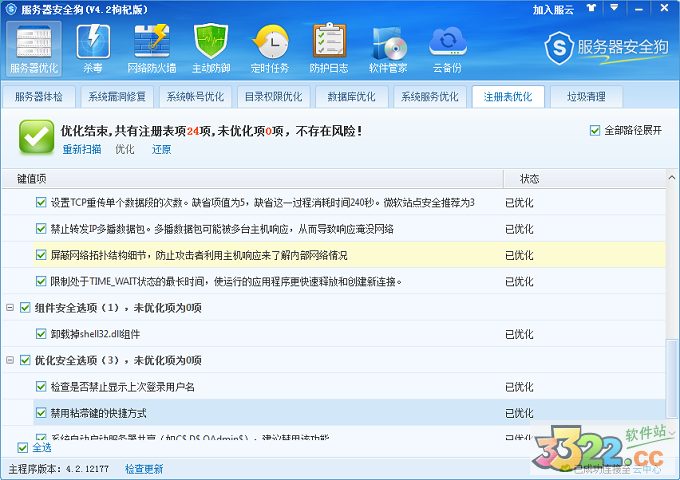Click the 键值项 column header

coord(252,179)
